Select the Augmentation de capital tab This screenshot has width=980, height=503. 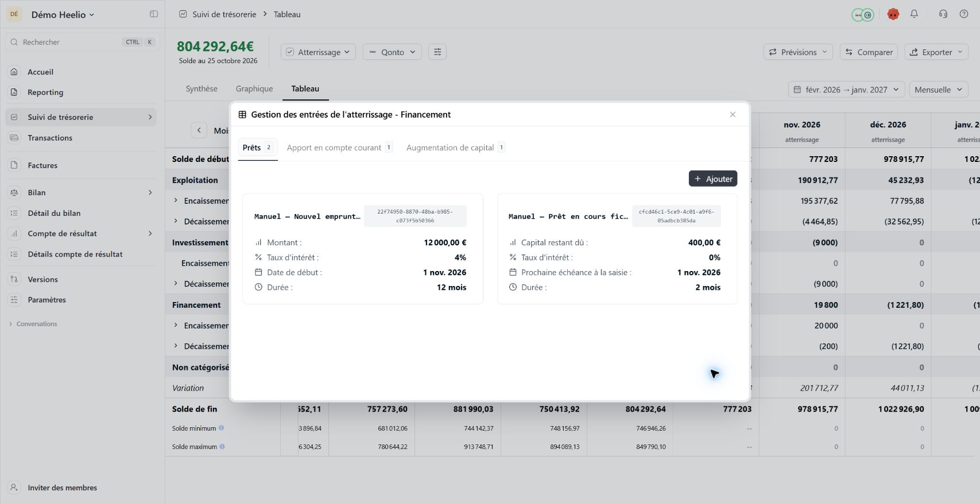pos(456,148)
